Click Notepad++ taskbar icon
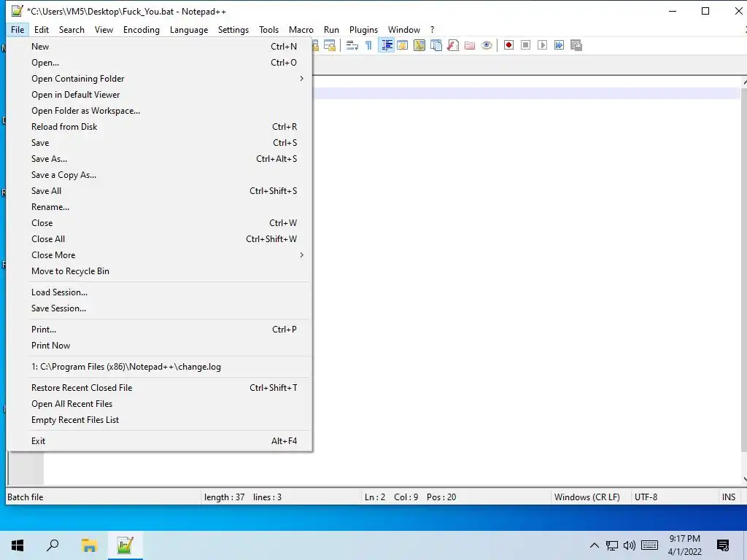The width and height of the screenshot is (747, 560). coord(125,545)
